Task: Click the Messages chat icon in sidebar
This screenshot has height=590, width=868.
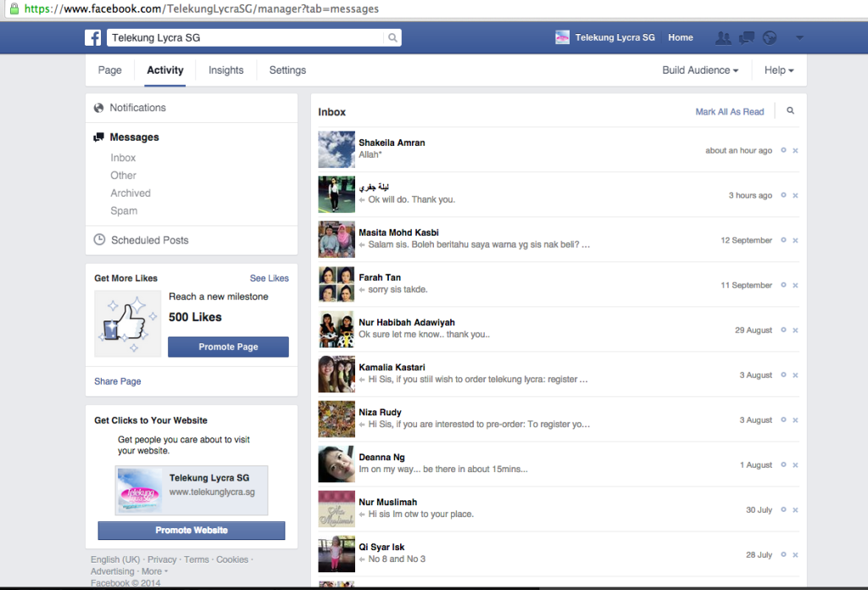Action: click(98, 136)
